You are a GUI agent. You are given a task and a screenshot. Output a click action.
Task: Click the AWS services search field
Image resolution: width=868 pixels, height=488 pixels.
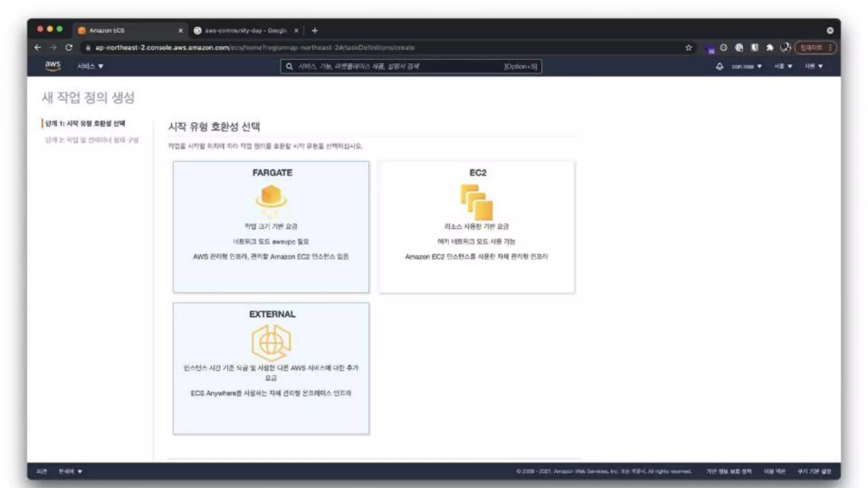[398, 67]
